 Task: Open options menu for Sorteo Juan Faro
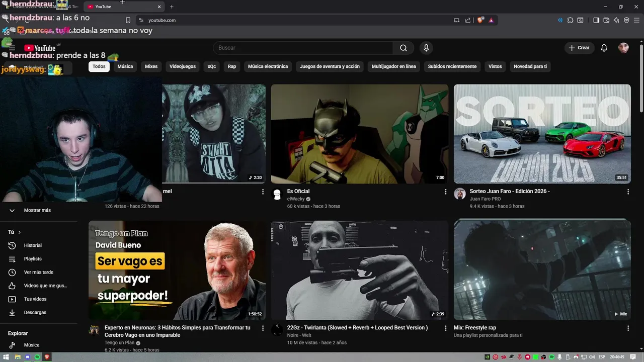628,192
